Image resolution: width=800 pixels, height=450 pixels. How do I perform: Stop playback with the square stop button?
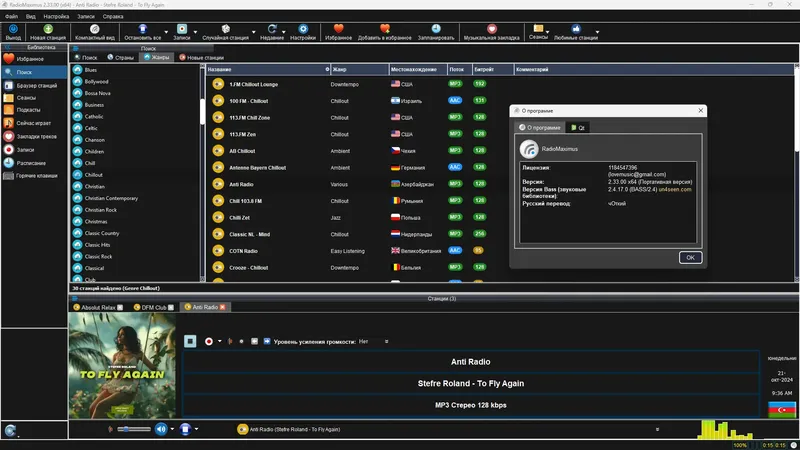tap(190, 341)
